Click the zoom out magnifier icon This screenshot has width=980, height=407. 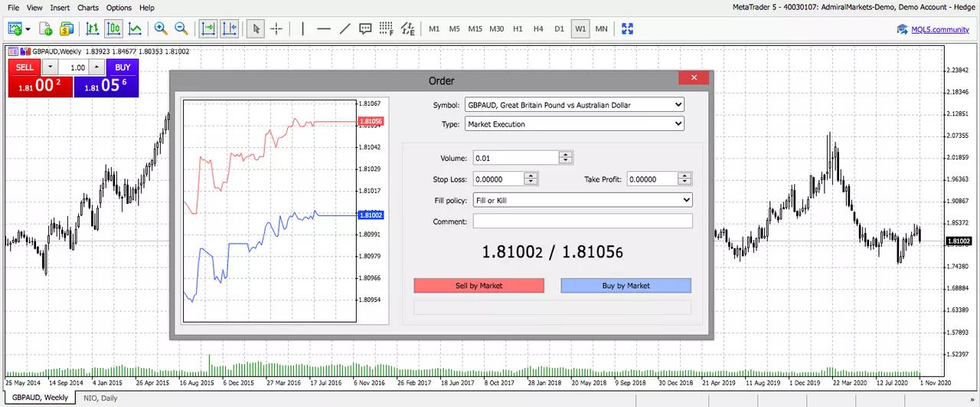pyautogui.click(x=181, y=29)
